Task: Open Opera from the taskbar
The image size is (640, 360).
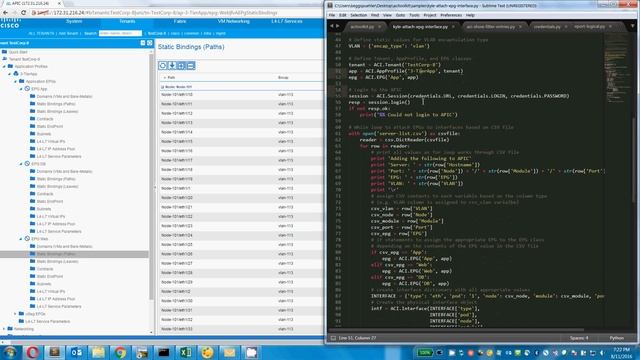Action: [x=33, y=352]
